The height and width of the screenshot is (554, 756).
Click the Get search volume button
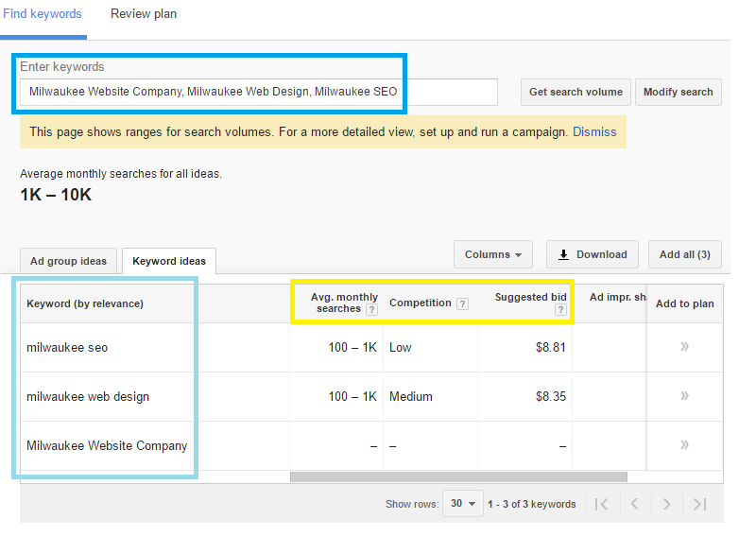(x=576, y=92)
